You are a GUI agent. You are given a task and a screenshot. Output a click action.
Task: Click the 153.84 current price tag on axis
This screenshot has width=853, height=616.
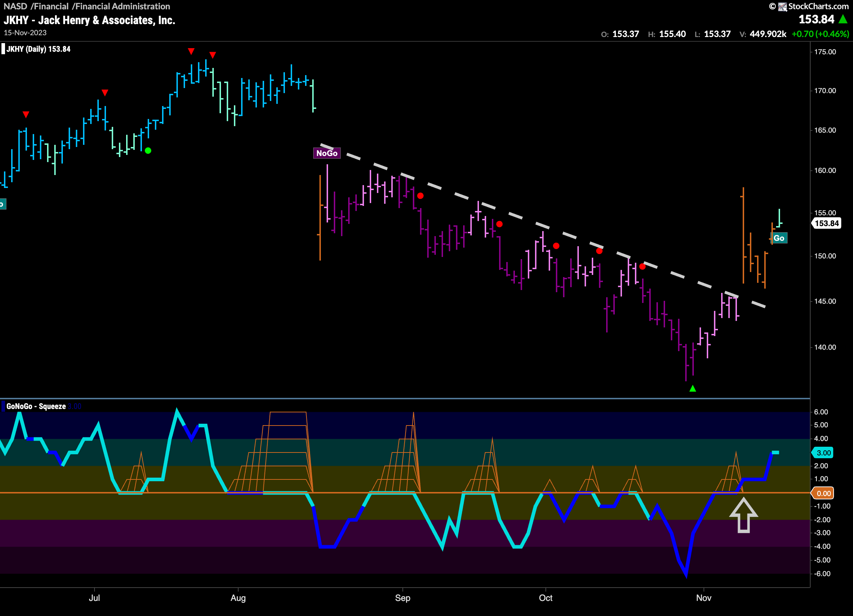827,223
